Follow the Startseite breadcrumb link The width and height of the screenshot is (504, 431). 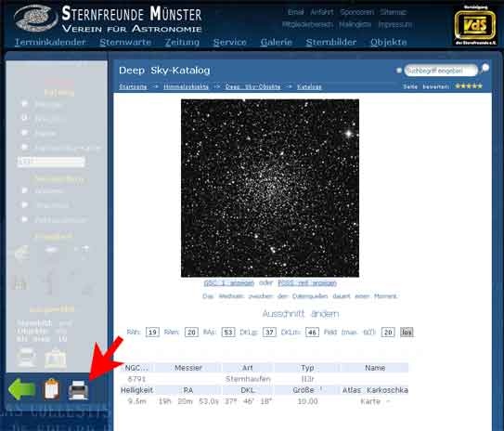(x=133, y=86)
